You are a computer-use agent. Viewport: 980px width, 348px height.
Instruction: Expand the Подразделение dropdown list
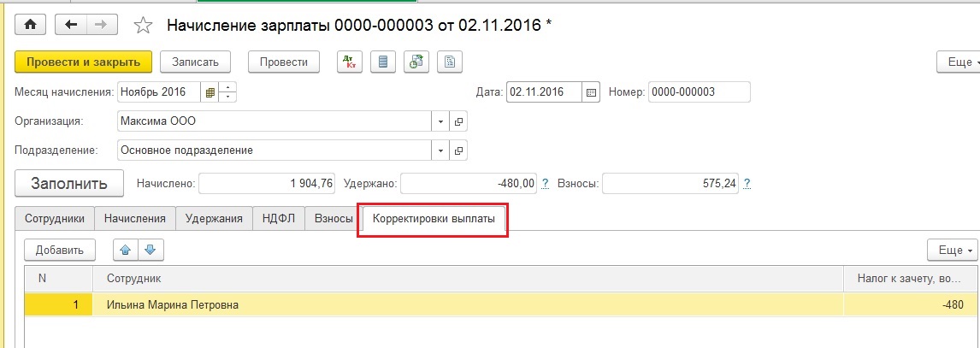(440, 150)
